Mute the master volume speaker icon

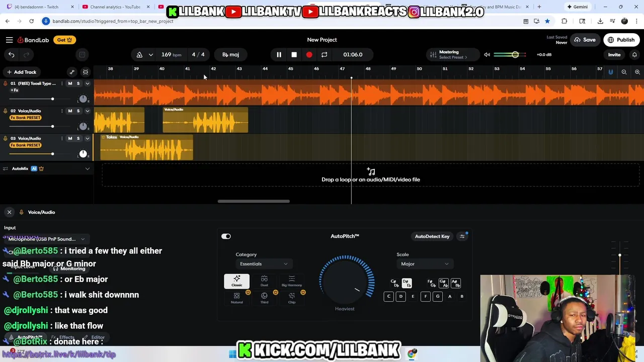click(x=487, y=54)
